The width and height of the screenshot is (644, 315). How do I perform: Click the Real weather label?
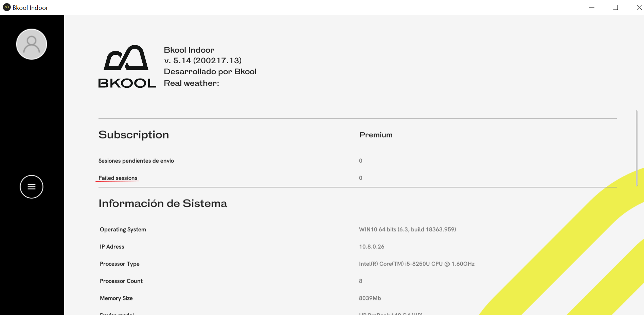point(192,83)
